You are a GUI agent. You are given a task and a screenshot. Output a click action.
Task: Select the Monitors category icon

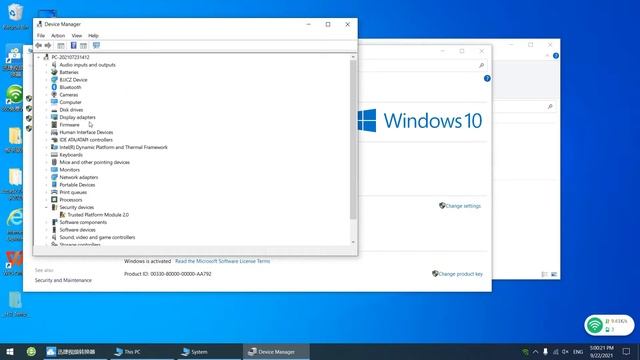54,170
